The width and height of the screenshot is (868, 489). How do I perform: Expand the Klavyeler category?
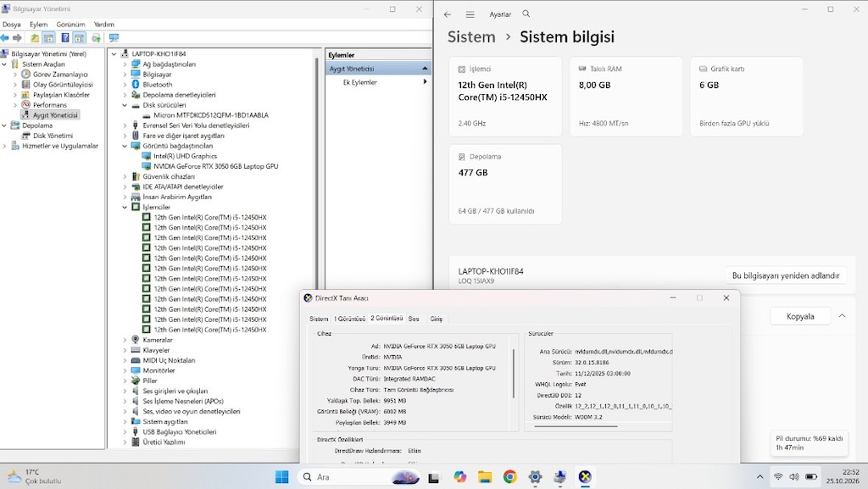tap(125, 350)
